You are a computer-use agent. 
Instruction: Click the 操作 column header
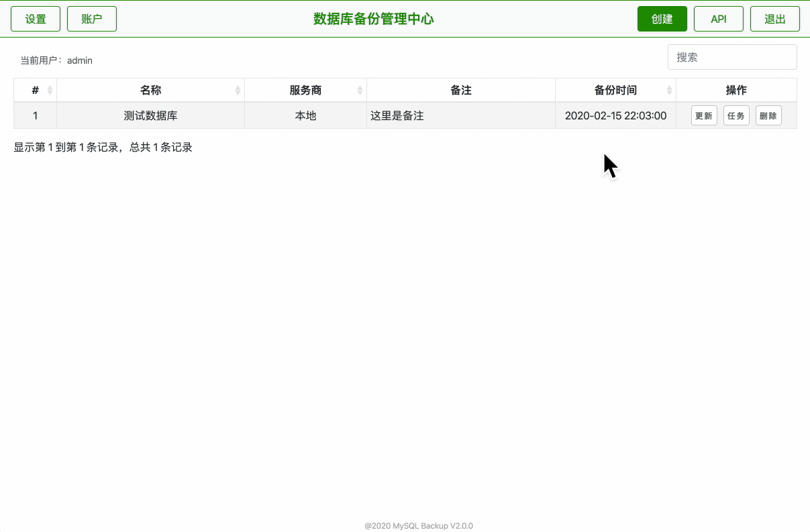[x=736, y=91]
